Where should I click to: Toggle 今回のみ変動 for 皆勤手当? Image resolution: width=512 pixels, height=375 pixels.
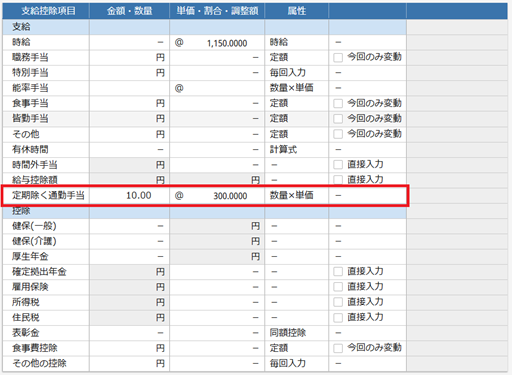338,119
